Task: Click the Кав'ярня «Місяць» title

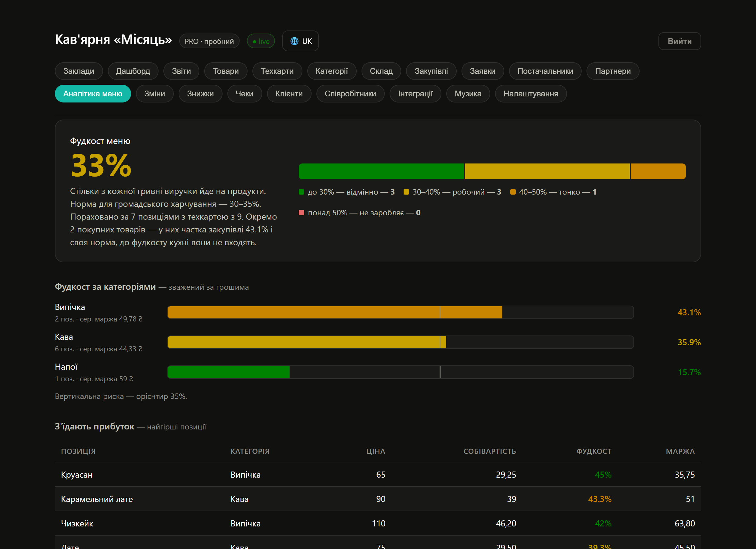Action: pos(113,39)
